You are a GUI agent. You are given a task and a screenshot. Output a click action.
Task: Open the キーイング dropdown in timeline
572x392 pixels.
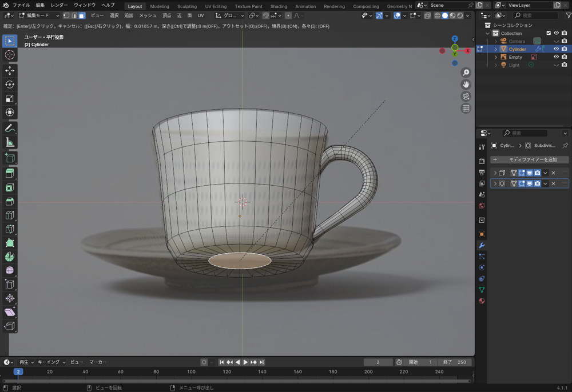[51, 362]
